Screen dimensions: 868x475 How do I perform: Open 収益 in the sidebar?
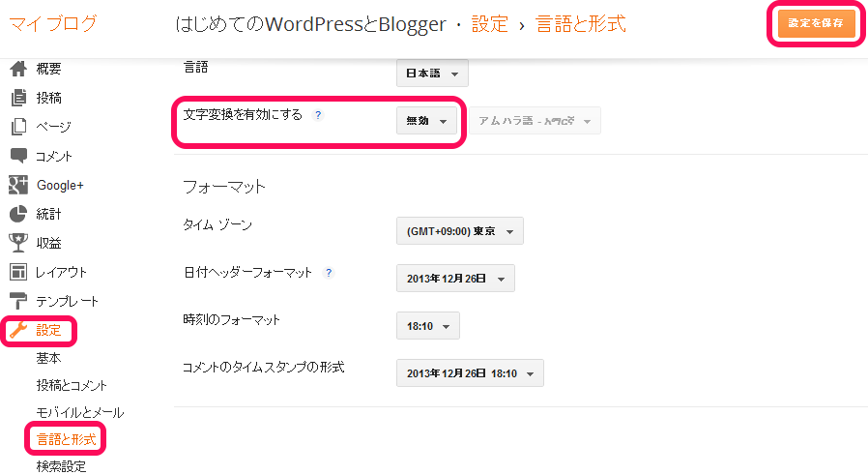48,243
